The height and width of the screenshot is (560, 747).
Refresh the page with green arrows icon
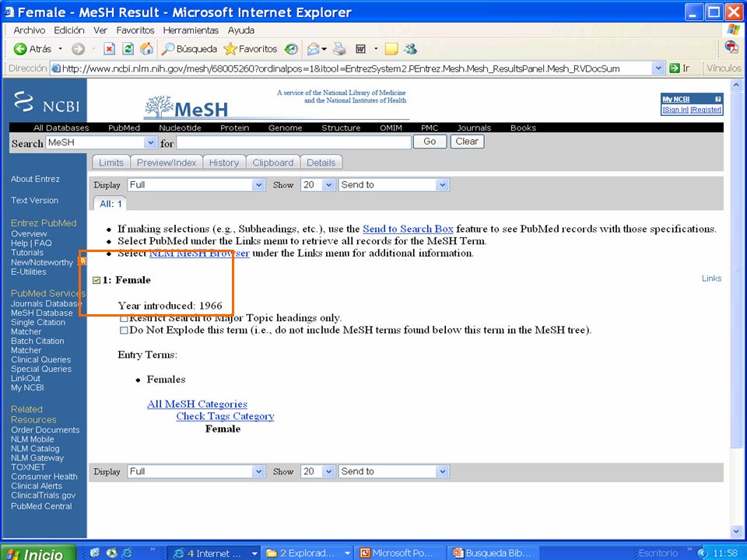click(128, 48)
